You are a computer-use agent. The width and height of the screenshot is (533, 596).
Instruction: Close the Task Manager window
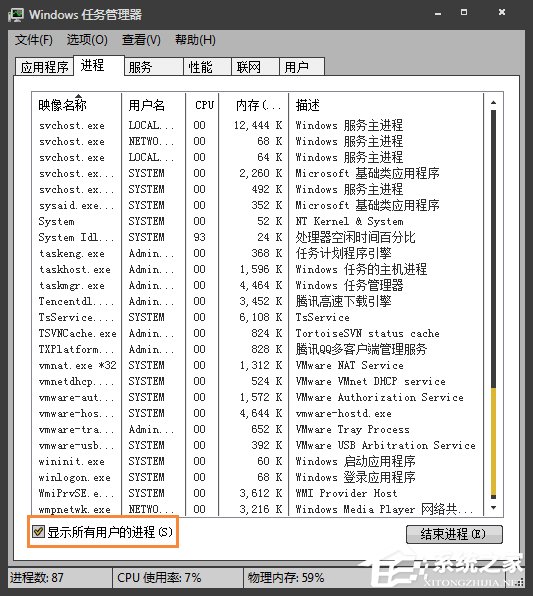point(502,13)
